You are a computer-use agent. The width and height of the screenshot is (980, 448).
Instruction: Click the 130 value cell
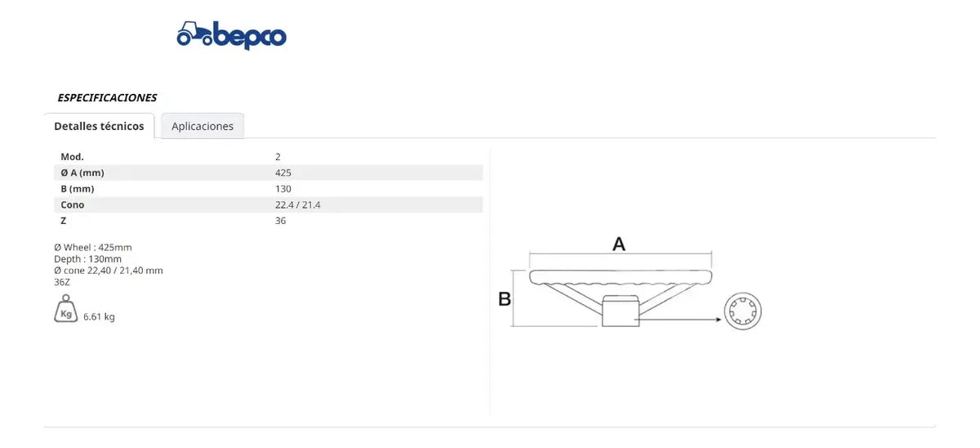pyautogui.click(x=283, y=189)
